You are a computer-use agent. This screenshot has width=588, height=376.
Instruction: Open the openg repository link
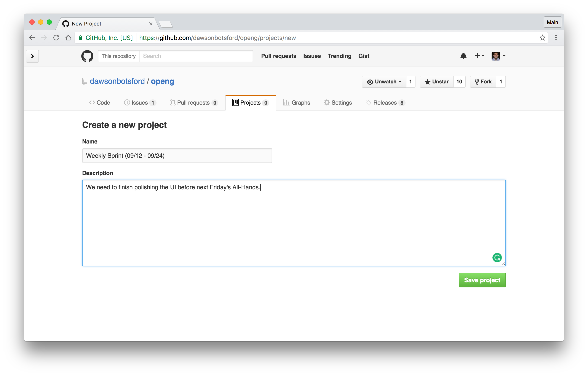point(162,81)
